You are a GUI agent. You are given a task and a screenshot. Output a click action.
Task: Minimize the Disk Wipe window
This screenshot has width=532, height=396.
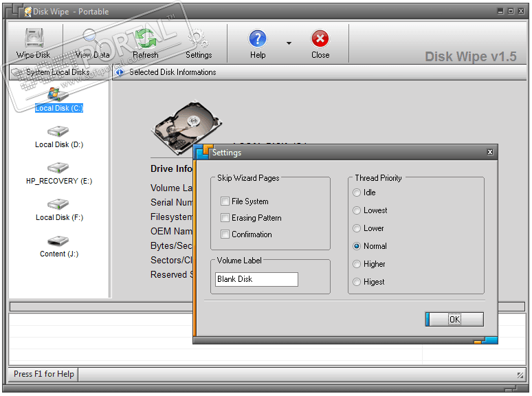[x=500, y=11]
